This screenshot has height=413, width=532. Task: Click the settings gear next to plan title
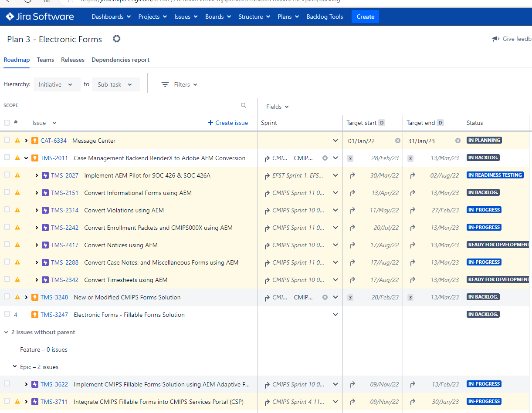[x=116, y=39]
